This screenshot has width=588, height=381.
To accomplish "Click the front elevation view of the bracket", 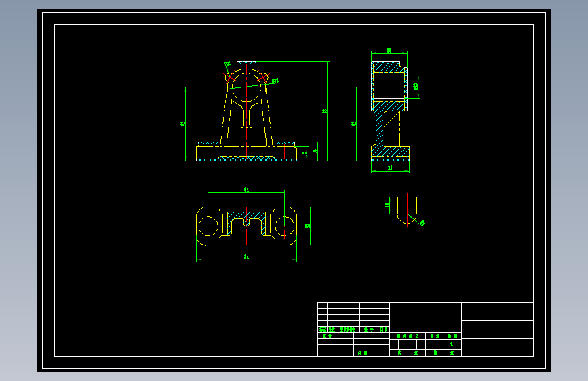I will tap(246, 111).
